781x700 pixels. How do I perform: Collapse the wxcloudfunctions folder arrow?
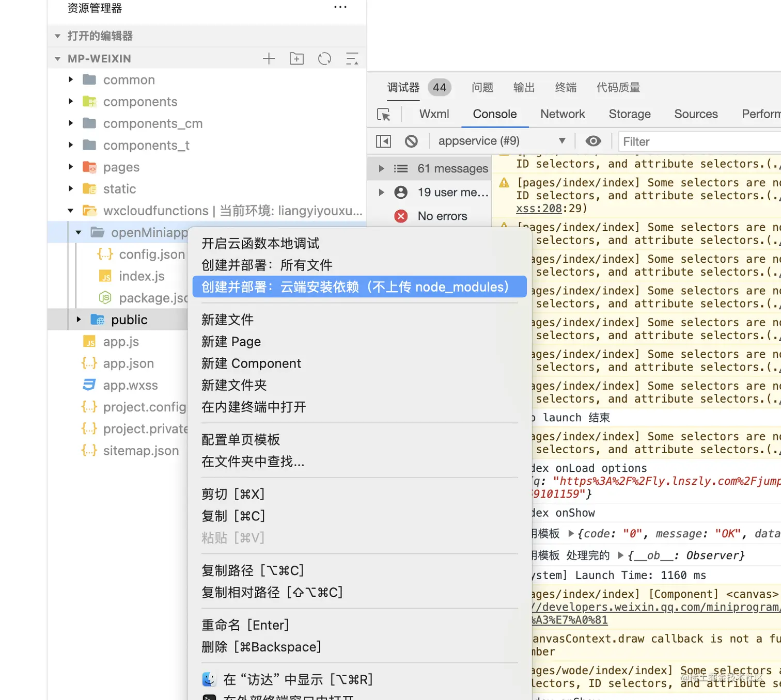coord(71,211)
